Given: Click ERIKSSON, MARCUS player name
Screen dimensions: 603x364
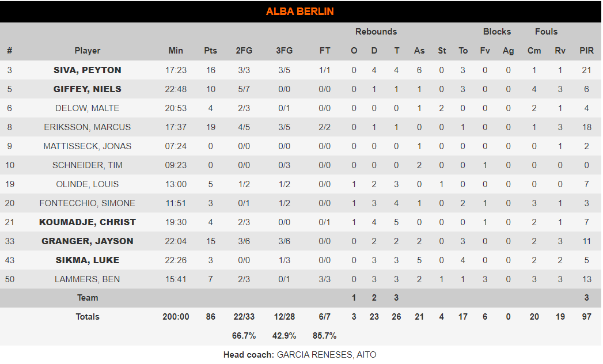Looking at the screenshot, I should point(88,127).
